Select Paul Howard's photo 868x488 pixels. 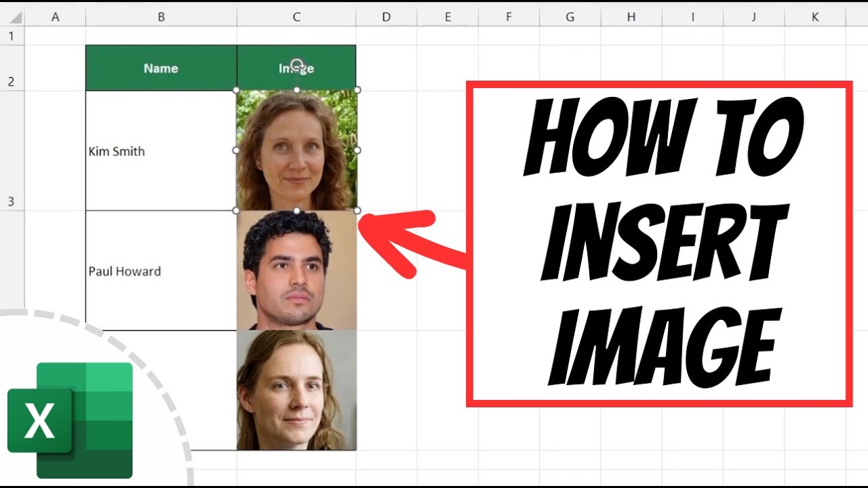pos(296,270)
